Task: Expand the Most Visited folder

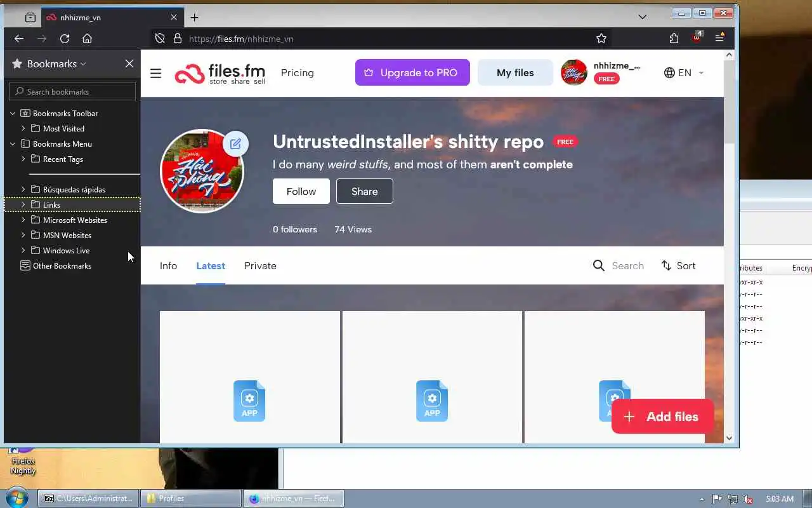Action: pyautogui.click(x=23, y=128)
